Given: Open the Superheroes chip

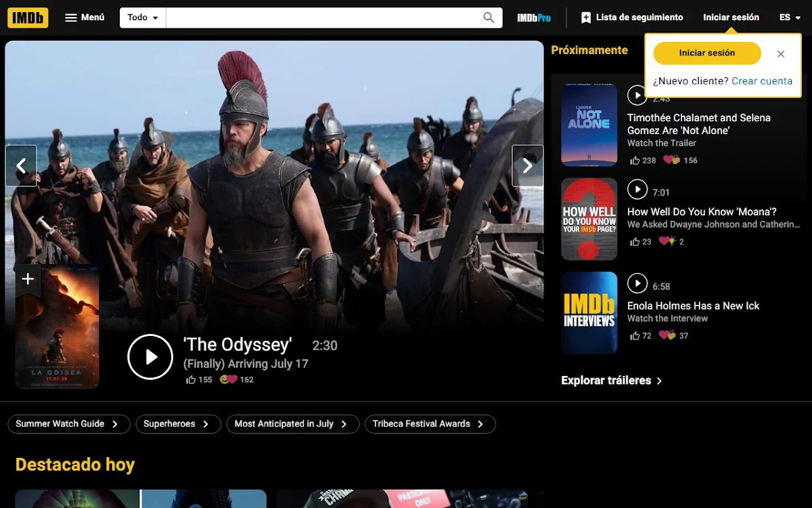Looking at the screenshot, I should [178, 424].
